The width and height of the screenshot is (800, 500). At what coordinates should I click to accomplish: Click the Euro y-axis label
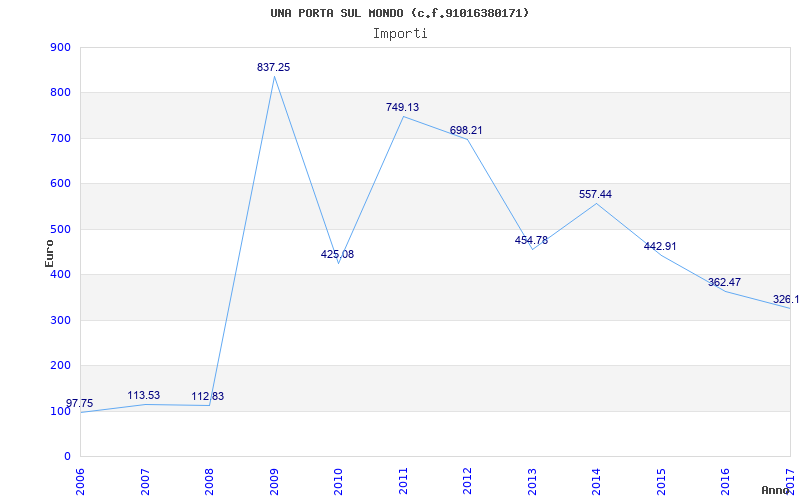tap(49, 253)
